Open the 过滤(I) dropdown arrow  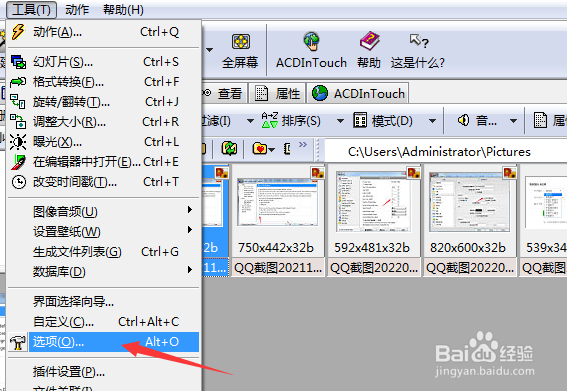click(x=250, y=121)
